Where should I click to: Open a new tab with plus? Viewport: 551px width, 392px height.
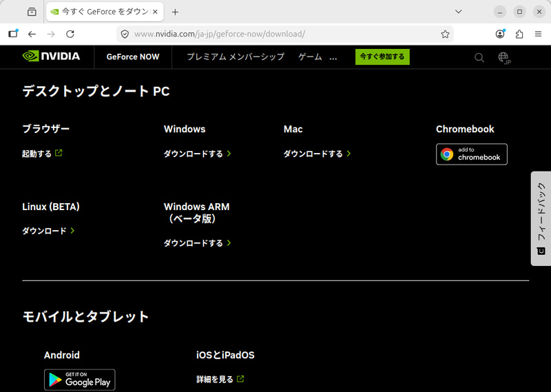click(175, 12)
